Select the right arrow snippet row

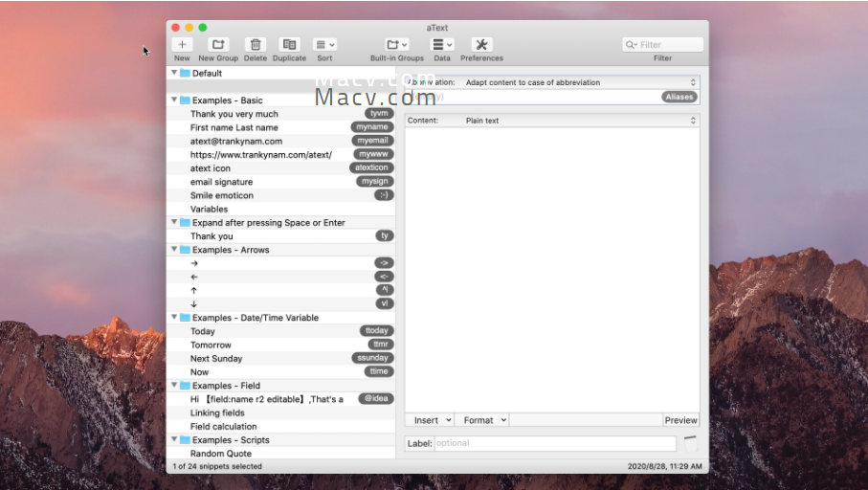pos(280,263)
